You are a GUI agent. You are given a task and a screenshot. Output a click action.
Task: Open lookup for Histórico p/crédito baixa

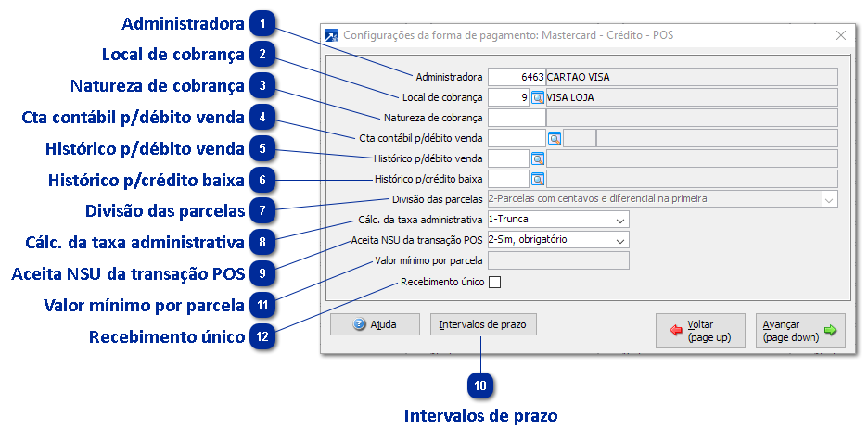pos(537,179)
